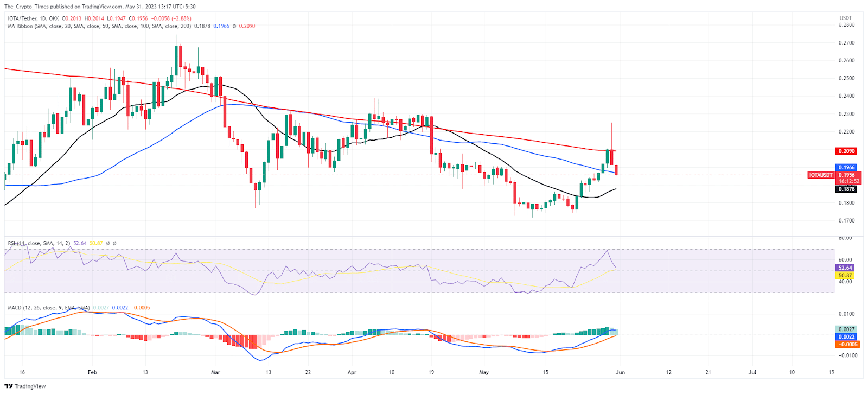The width and height of the screenshot is (868, 394).
Task: Click the 0.1700 price axis label
Action: pyautogui.click(x=847, y=221)
